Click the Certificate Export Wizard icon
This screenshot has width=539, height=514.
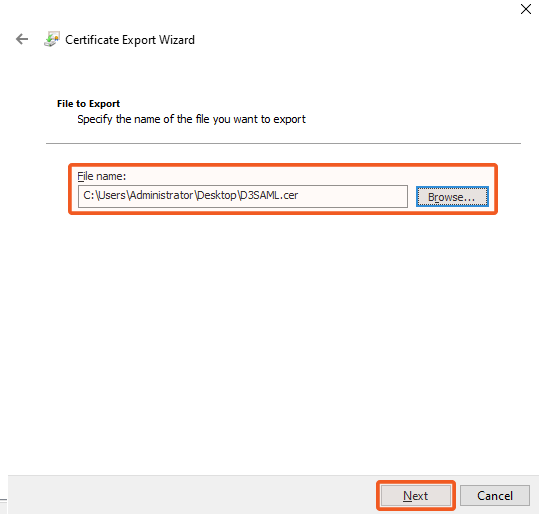click(x=52, y=39)
